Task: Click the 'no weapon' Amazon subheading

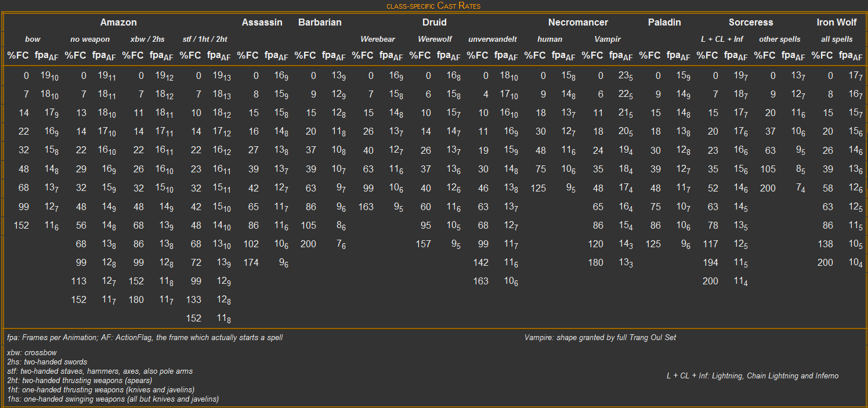Action: [90, 39]
